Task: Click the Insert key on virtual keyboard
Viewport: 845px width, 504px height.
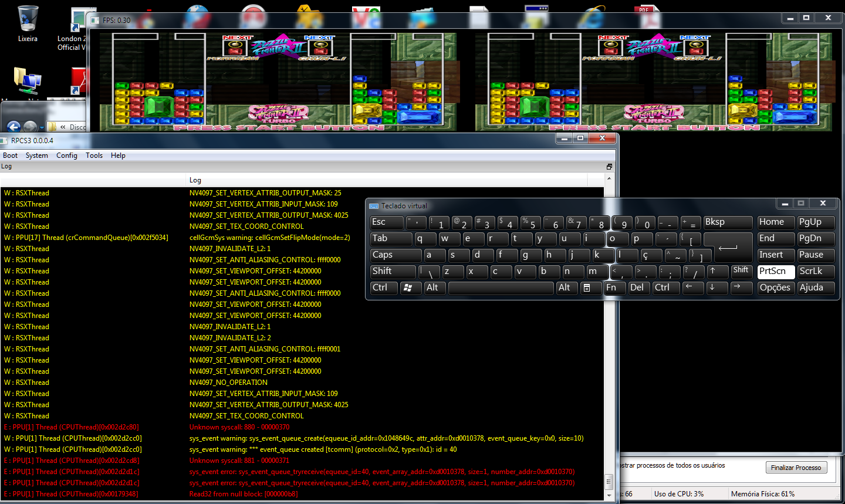Action: (x=776, y=255)
